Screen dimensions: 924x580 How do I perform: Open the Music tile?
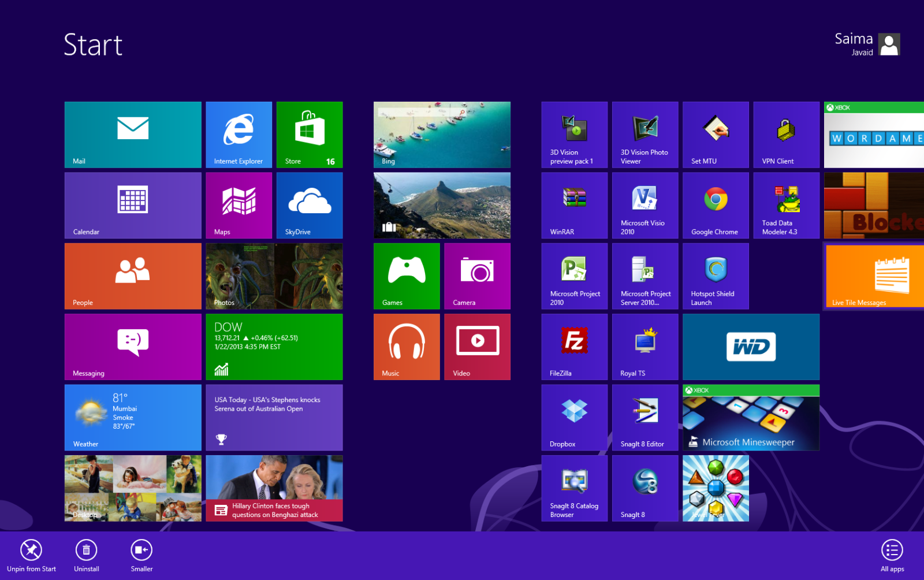[407, 347]
